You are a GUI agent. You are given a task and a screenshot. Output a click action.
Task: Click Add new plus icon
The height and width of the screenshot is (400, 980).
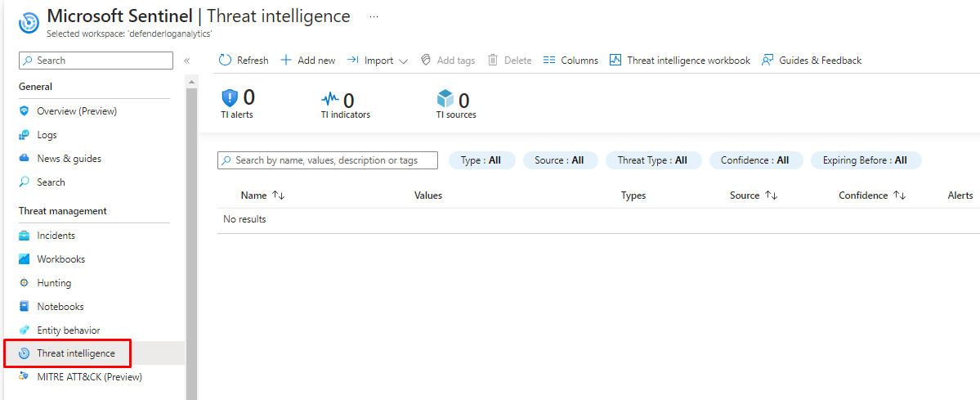click(x=286, y=61)
